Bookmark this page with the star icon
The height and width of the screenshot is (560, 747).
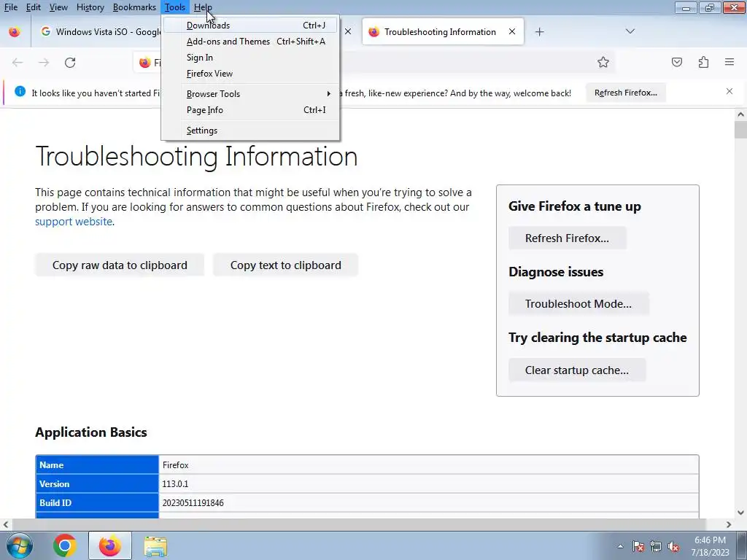point(603,63)
